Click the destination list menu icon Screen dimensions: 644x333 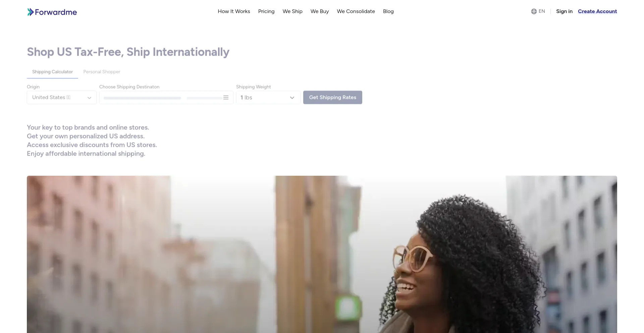[x=226, y=98]
